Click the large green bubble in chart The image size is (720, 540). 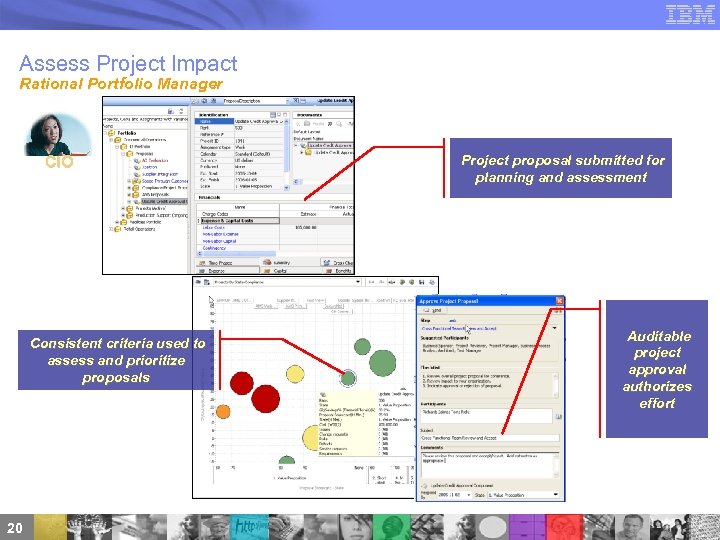(382, 363)
